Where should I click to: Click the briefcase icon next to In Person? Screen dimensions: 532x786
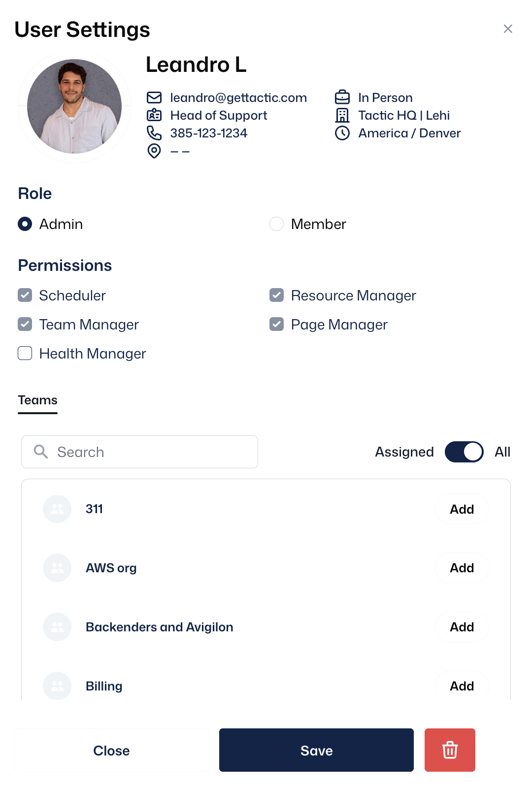[342, 98]
